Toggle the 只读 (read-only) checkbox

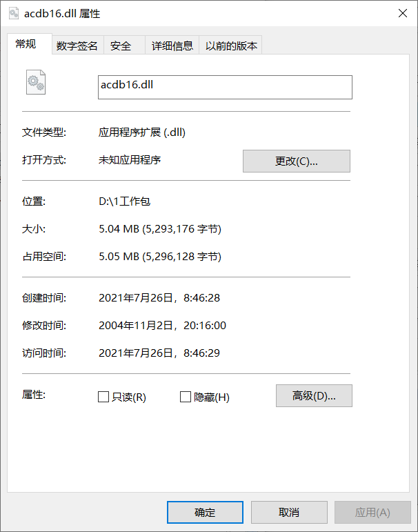(103, 397)
